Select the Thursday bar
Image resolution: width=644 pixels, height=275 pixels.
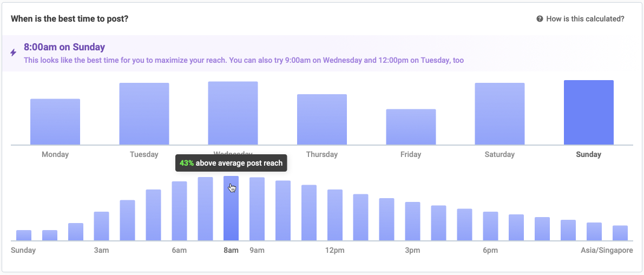pos(322,120)
